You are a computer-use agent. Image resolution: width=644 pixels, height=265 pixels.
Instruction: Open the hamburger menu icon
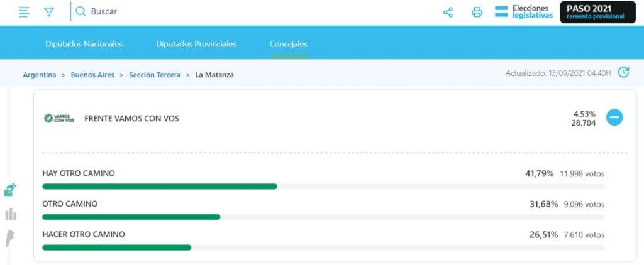(x=24, y=12)
